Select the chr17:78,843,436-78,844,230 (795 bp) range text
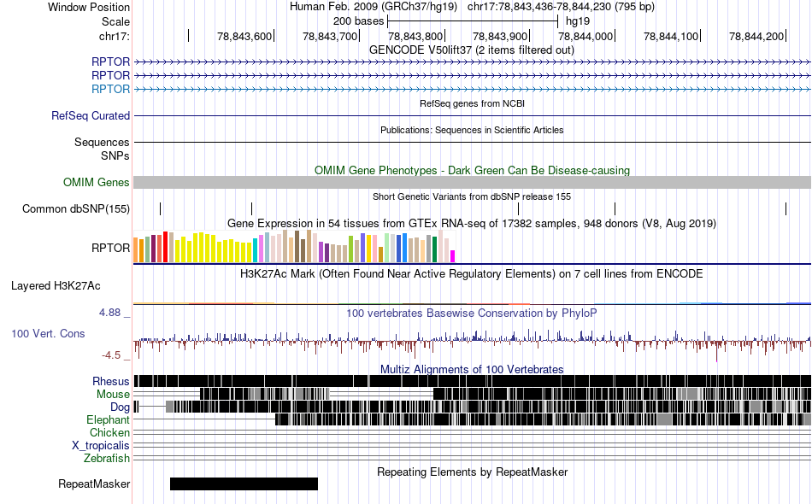 [x=561, y=7]
